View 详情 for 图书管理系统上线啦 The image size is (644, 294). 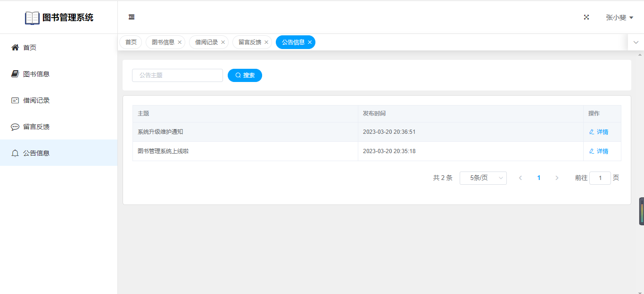coord(599,151)
